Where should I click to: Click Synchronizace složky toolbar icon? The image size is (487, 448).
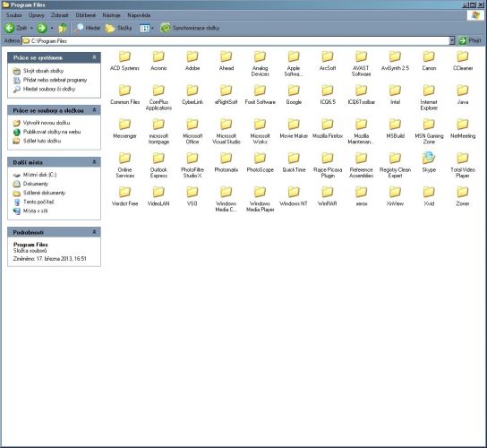pyautogui.click(x=166, y=28)
